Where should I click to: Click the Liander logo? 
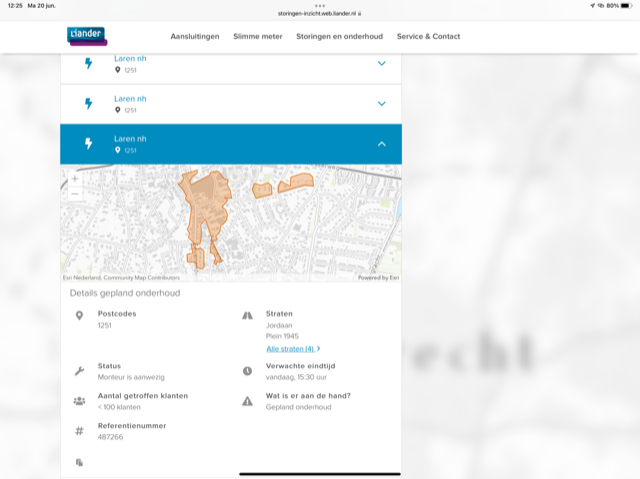(x=86, y=36)
